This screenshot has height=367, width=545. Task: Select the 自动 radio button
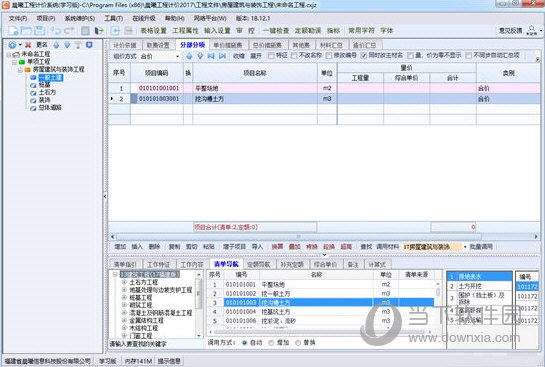click(244, 343)
